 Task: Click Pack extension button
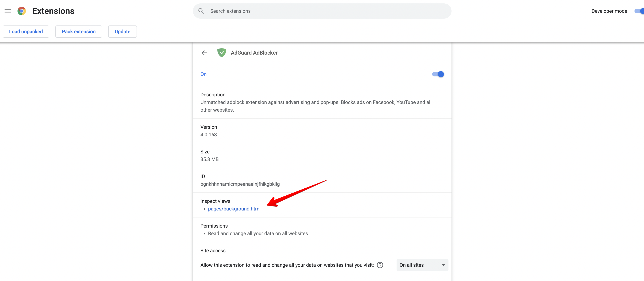tap(79, 32)
